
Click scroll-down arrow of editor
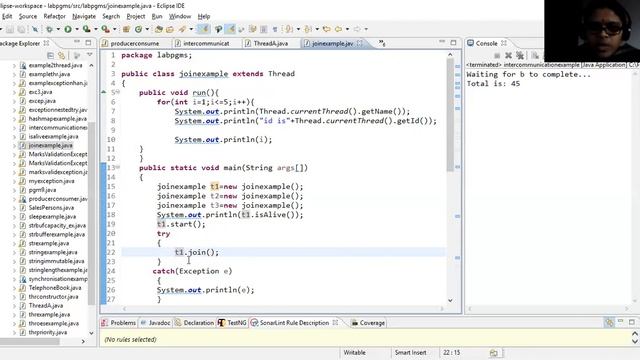tap(450, 300)
